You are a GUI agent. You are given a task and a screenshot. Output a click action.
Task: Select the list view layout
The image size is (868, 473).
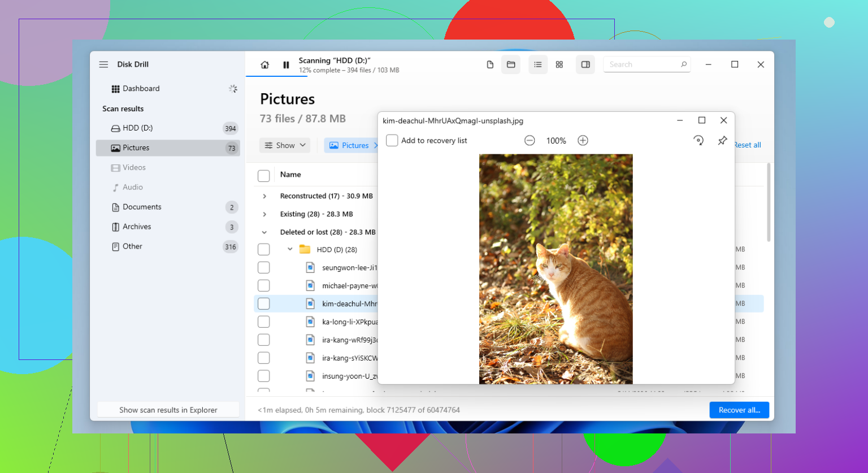tap(538, 65)
